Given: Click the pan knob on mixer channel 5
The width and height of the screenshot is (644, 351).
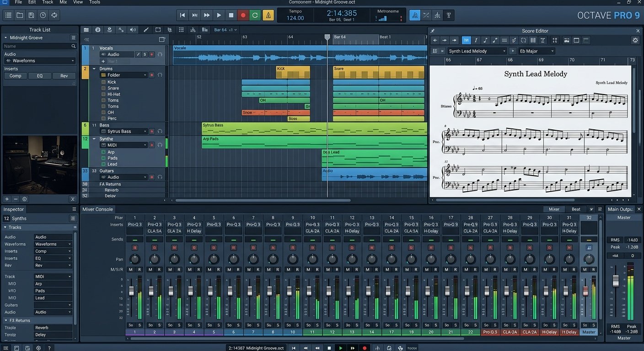Looking at the screenshot, I should pos(214,259).
